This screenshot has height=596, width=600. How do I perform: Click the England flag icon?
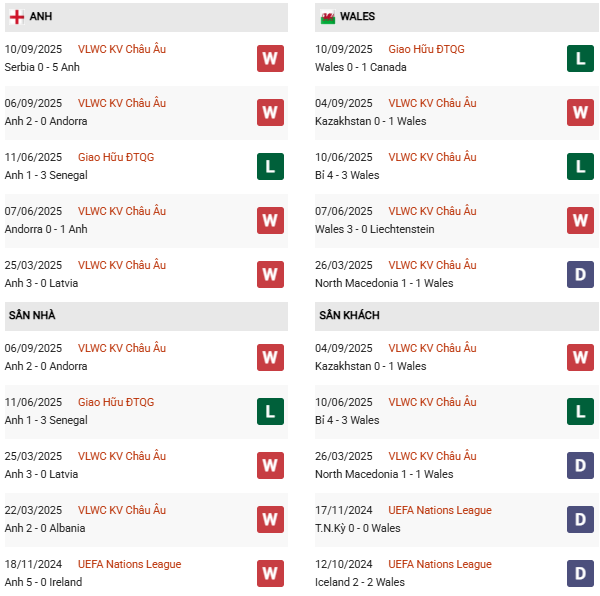click(x=17, y=17)
